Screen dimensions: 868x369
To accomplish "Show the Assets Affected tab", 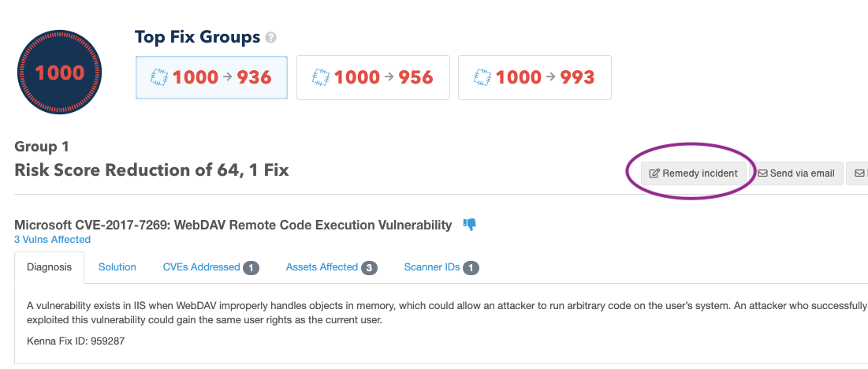I will (x=331, y=267).
